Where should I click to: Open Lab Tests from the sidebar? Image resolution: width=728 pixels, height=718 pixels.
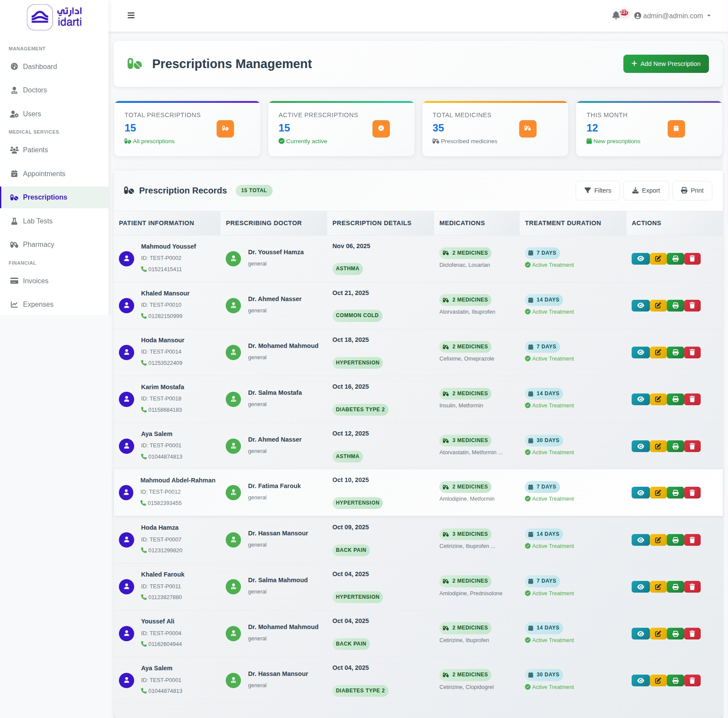[x=37, y=221]
